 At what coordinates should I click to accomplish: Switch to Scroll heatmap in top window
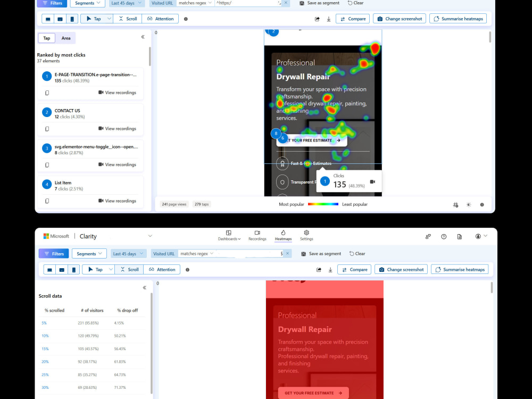pyautogui.click(x=128, y=19)
